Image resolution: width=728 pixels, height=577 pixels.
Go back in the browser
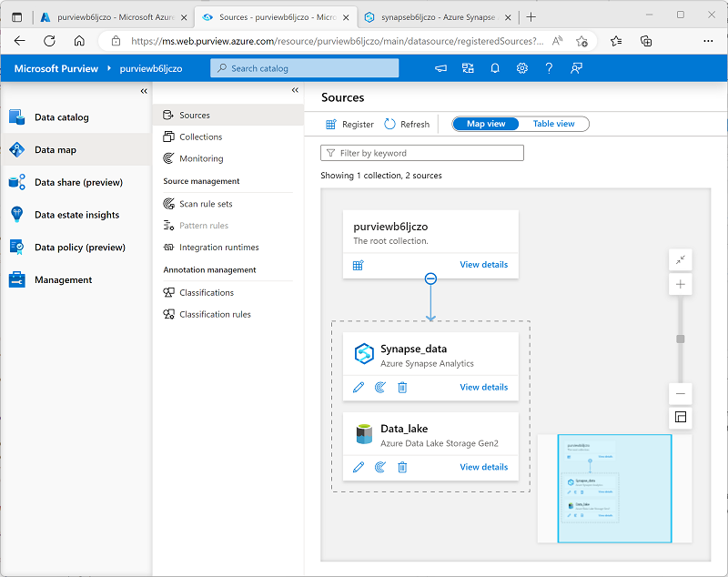(19, 41)
